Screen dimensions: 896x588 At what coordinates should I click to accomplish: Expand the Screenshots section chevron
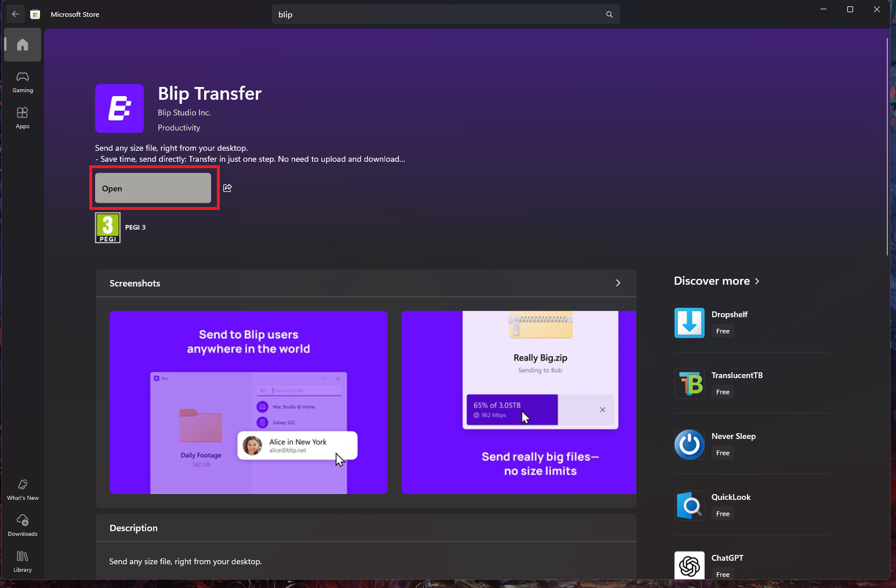point(618,283)
